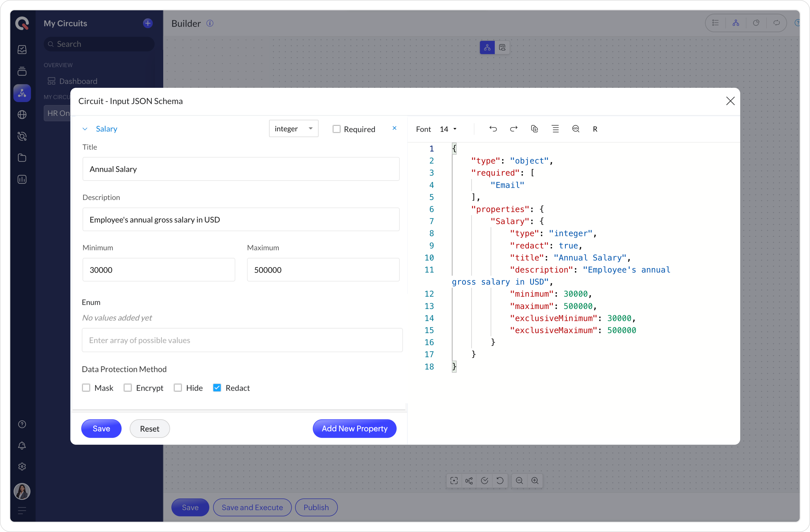Collapse the Salary property chevron
This screenshot has width=810, height=532.
pos(85,129)
